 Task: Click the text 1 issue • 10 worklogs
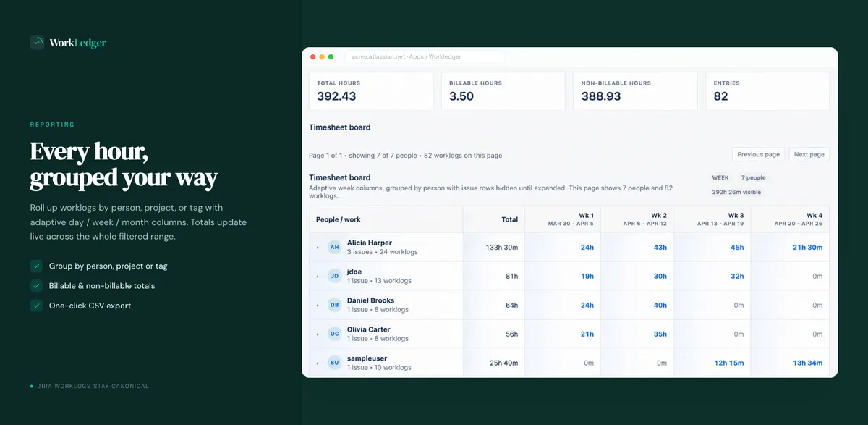(x=379, y=368)
